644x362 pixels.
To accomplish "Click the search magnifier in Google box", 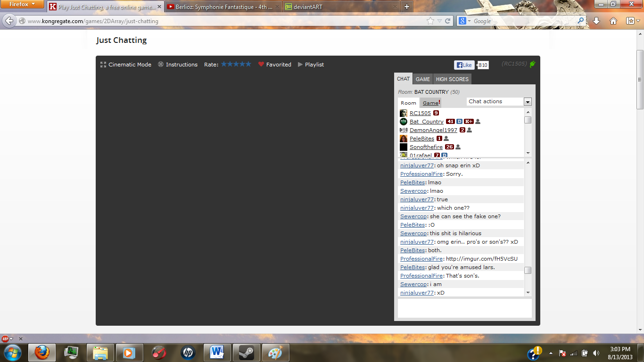I will (x=581, y=21).
